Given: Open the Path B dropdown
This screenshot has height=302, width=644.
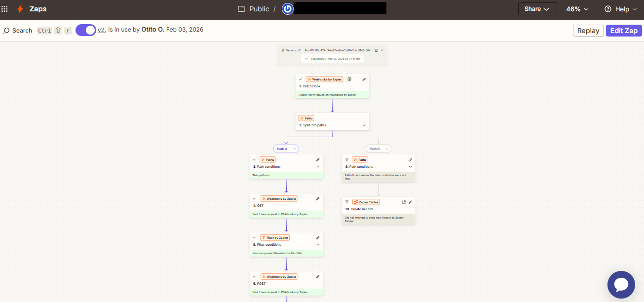Looking at the screenshot, I should coord(379,149).
